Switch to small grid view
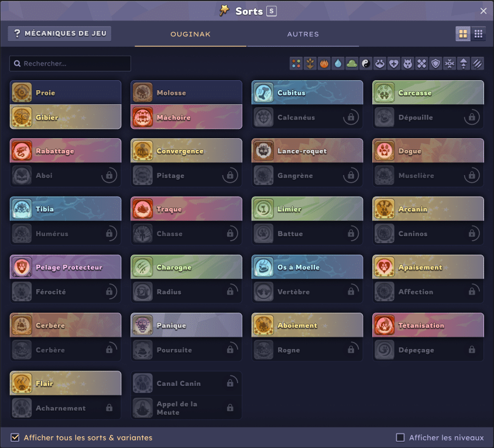Image resolution: width=494 pixels, height=448 pixels. tap(478, 34)
